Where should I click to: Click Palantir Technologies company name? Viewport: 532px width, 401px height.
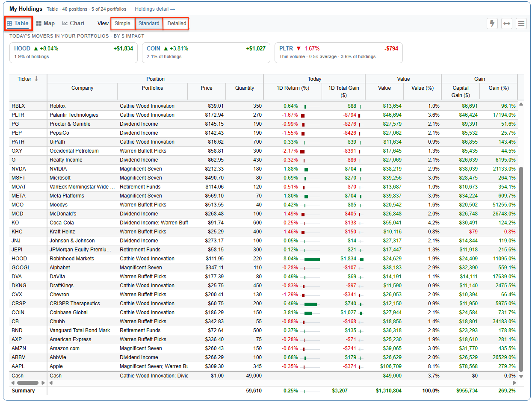74,115
